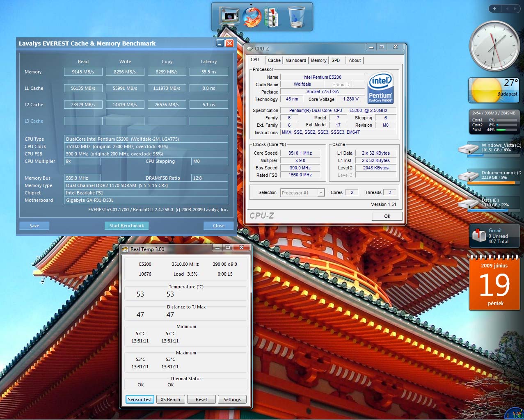
Task: Click the Level 2 2048 KBytes value
Action: tap(375, 168)
